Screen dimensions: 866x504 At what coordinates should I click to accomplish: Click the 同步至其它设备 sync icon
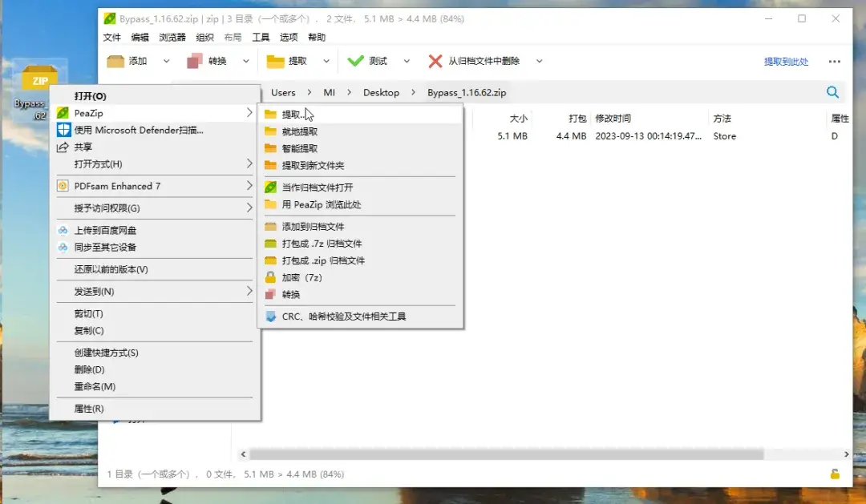coord(63,248)
